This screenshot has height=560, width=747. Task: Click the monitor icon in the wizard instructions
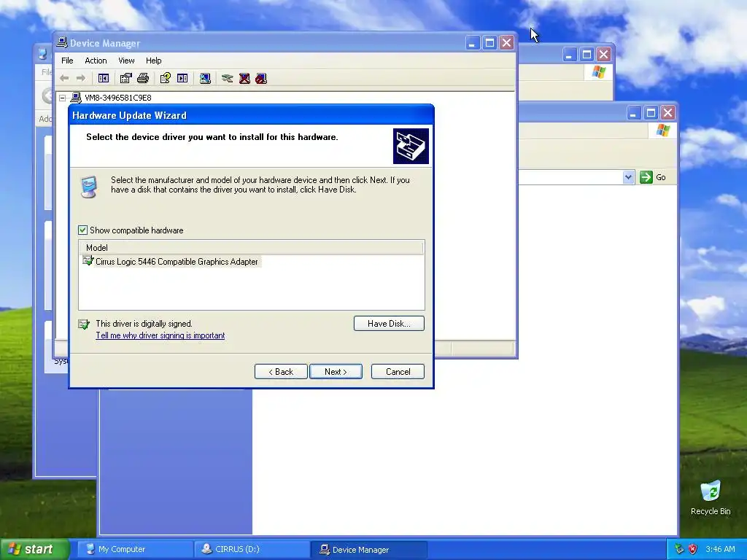pos(89,186)
